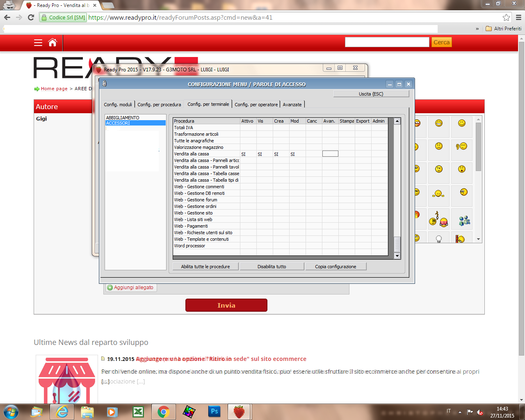Select the Config. per terminale tab
The image size is (525, 420).
[x=208, y=104]
